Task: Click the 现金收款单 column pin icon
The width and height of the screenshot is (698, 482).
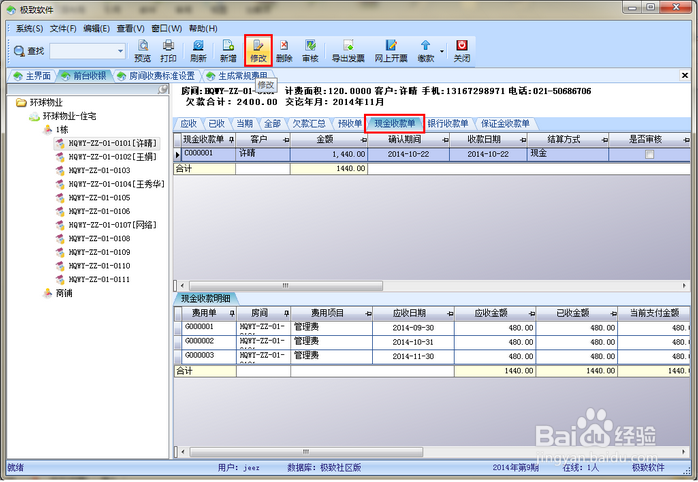Action: [231, 140]
